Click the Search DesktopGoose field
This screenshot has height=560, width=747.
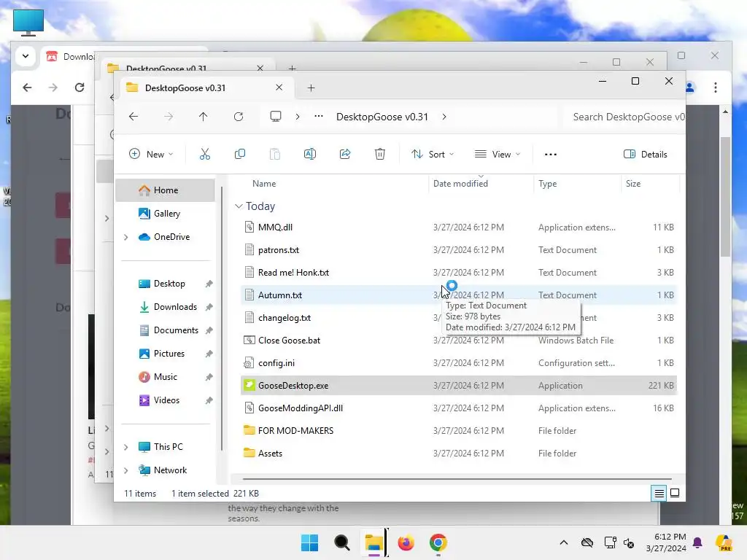(625, 117)
